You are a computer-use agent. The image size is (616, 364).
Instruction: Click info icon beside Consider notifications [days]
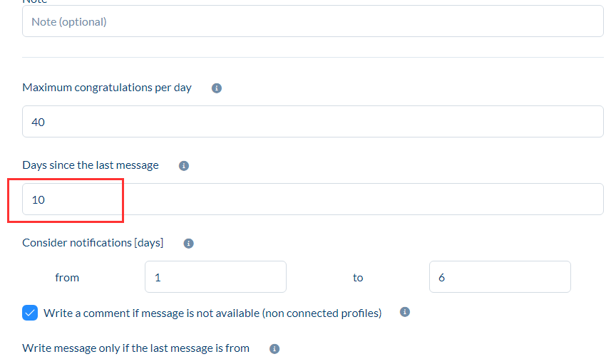(189, 244)
